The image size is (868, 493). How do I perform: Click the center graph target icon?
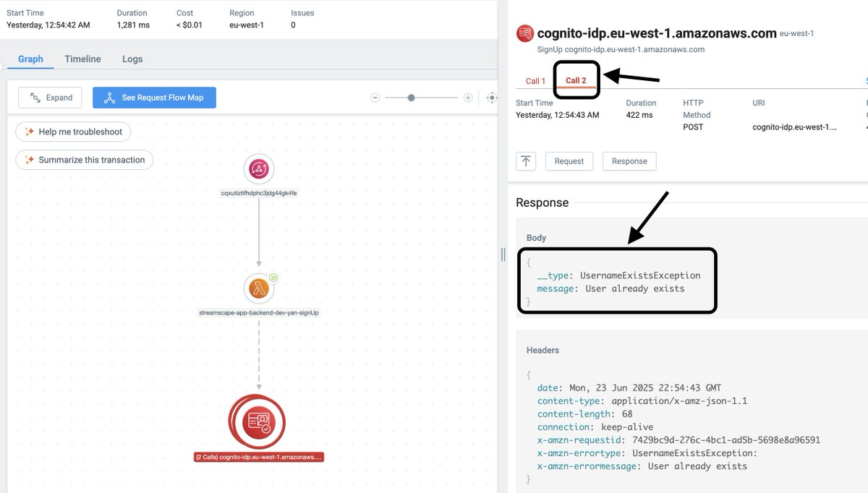click(x=493, y=98)
